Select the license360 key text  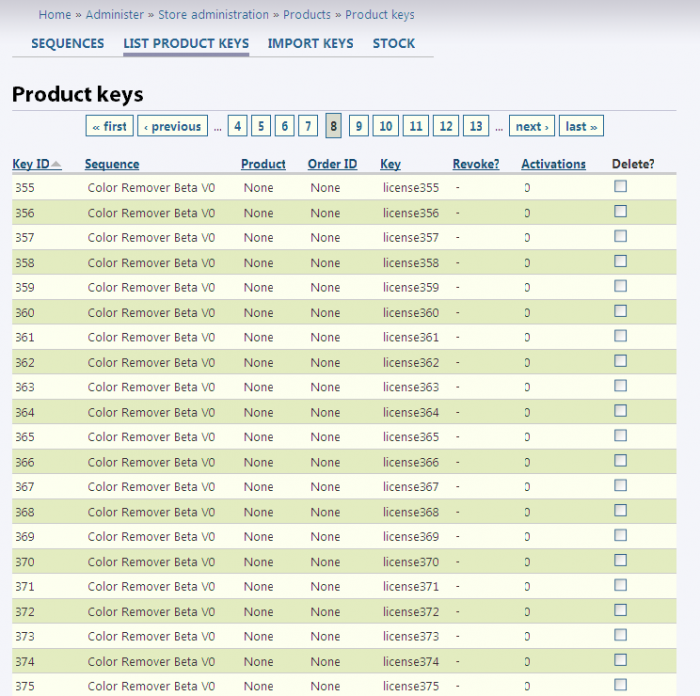pyautogui.click(x=411, y=313)
